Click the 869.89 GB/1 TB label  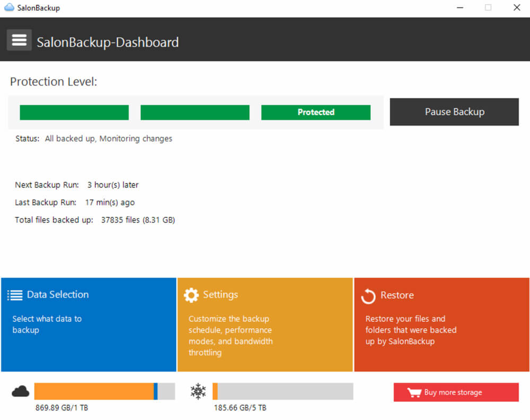click(61, 408)
